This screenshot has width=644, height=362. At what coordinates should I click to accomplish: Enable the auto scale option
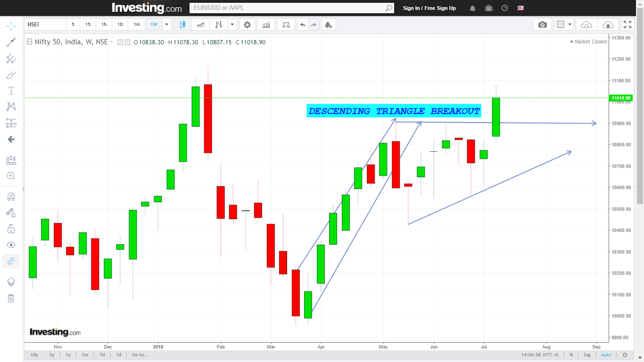[606, 354]
